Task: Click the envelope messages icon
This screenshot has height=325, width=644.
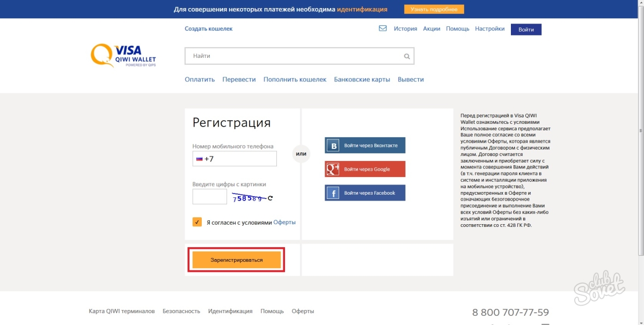Action: point(383,28)
